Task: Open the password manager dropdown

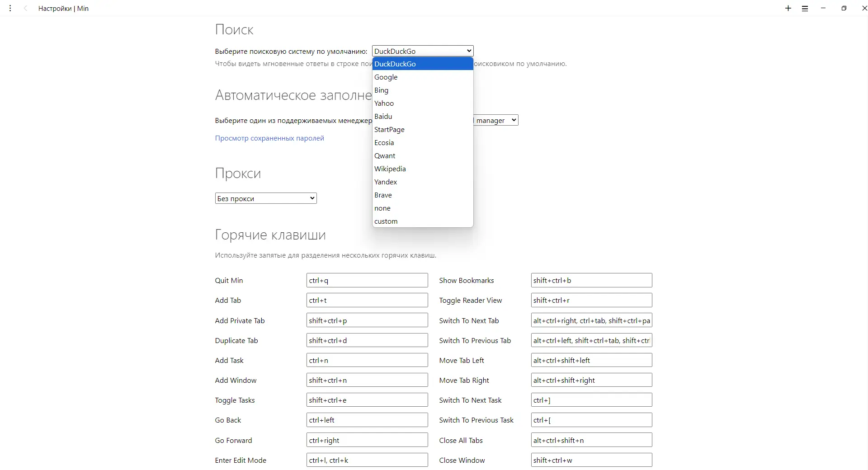Action: click(495, 120)
